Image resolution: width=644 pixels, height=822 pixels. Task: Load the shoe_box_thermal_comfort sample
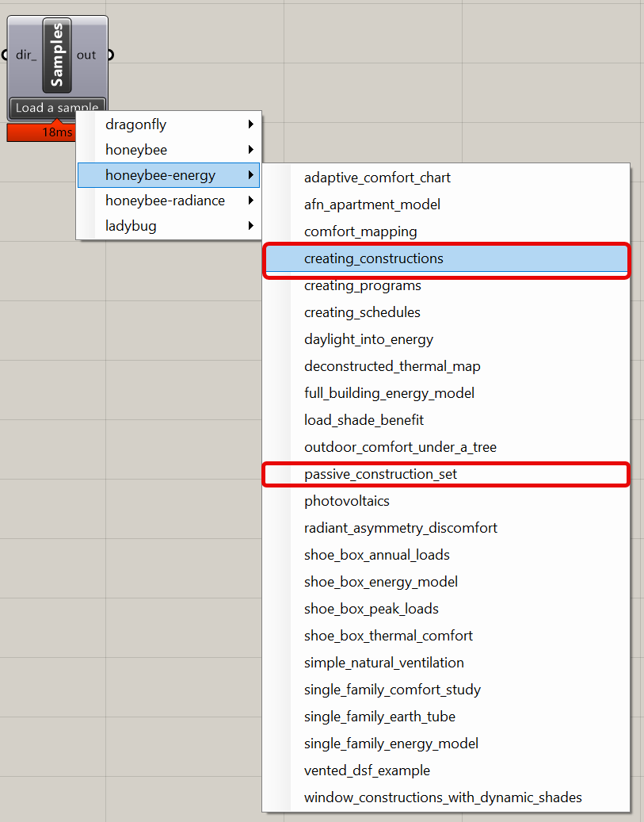(x=446, y=636)
